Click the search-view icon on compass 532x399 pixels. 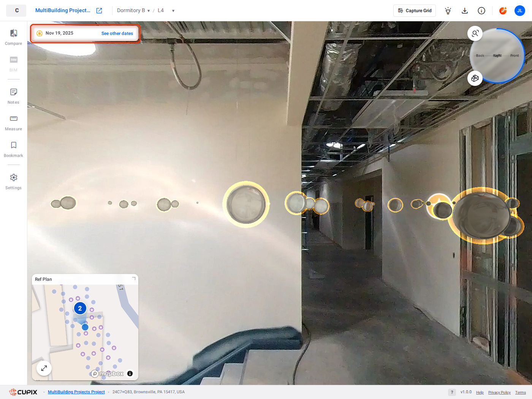click(475, 33)
